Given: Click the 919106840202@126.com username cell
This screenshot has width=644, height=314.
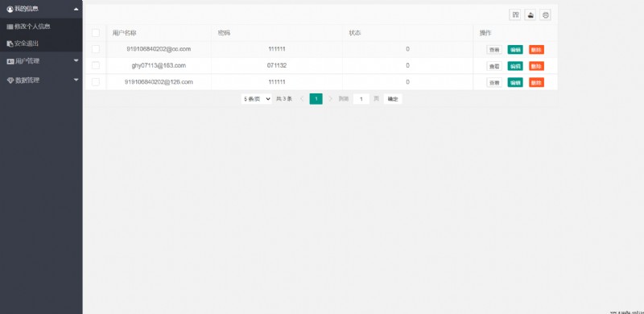Looking at the screenshot, I should (x=159, y=82).
